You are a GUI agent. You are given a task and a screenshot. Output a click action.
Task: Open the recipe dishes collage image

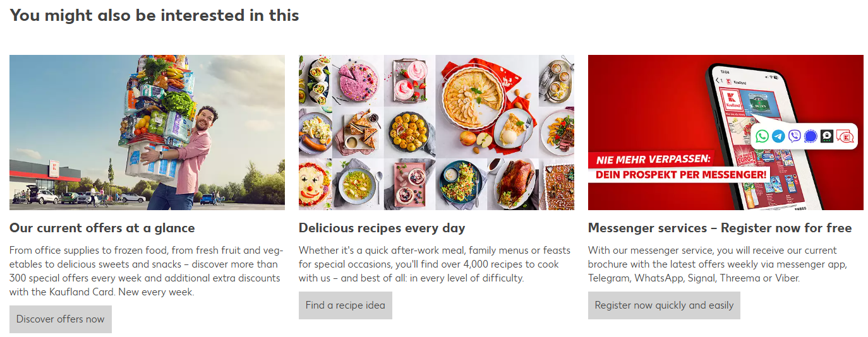click(437, 132)
